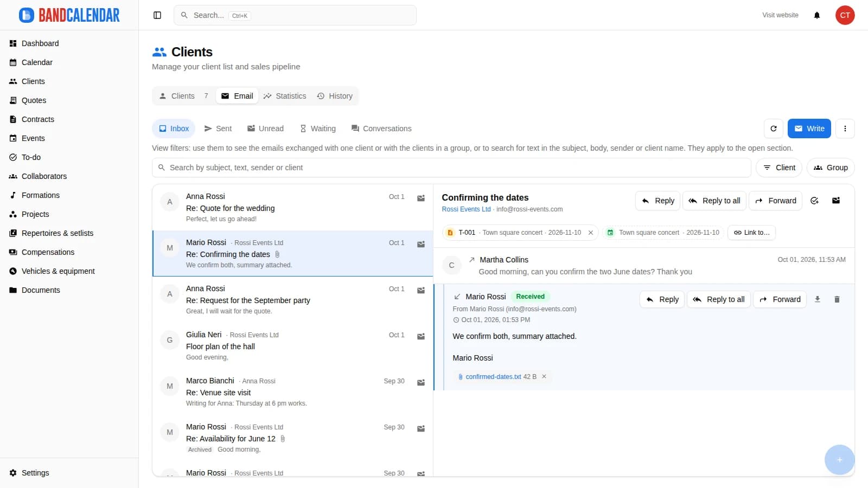
Task: Open Projects in sidebar
Action: 69,214
